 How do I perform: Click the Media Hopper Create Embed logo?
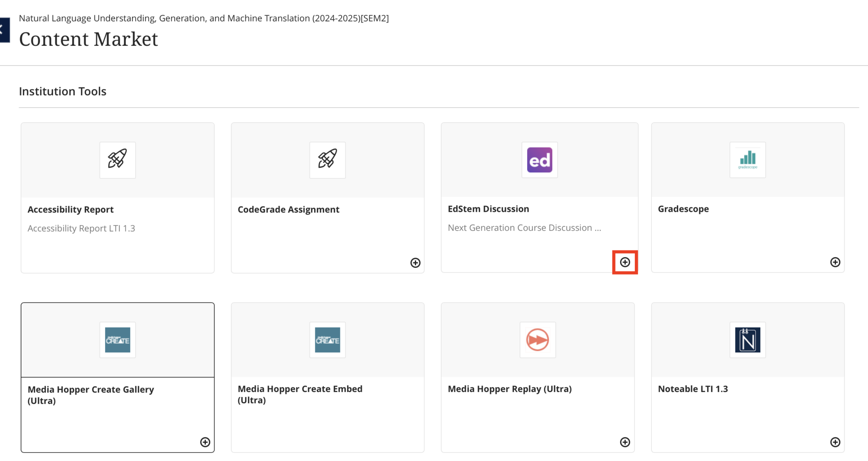click(x=327, y=340)
